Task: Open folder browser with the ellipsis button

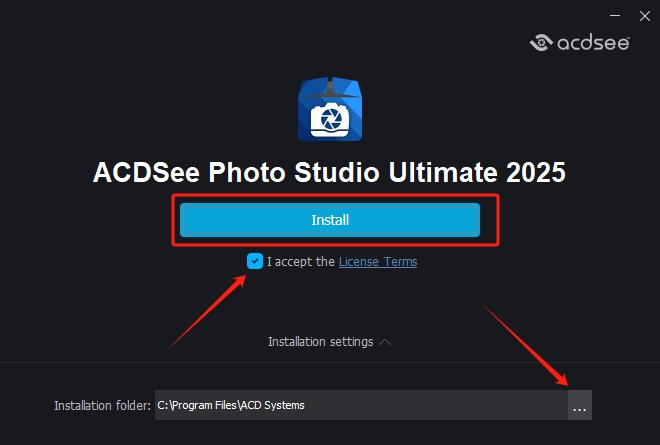Action: pos(579,405)
